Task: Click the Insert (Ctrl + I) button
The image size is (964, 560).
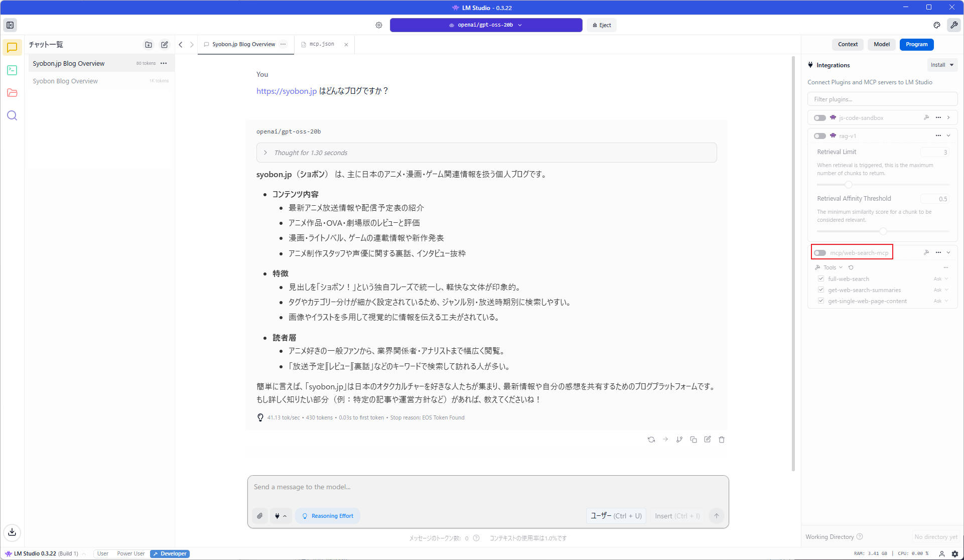Action: [x=677, y=516]
